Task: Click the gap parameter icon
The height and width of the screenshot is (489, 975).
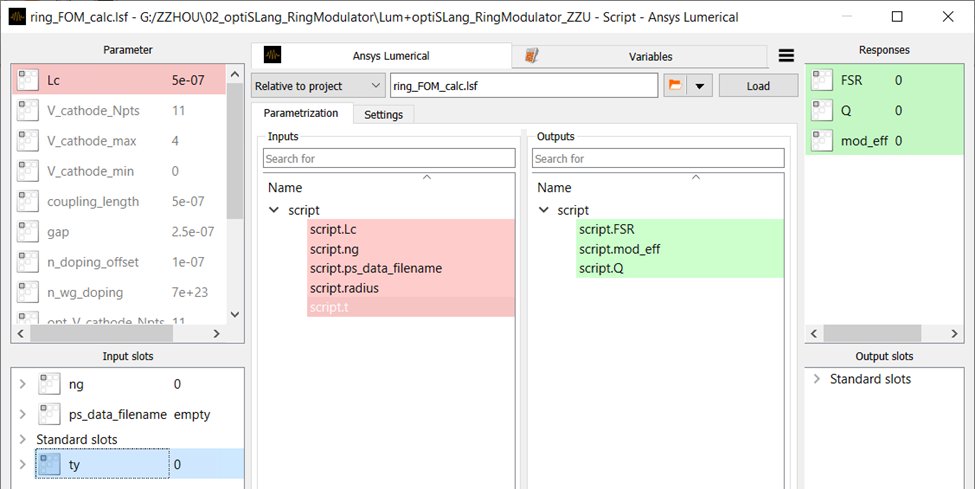Action: tap(28, 232)
